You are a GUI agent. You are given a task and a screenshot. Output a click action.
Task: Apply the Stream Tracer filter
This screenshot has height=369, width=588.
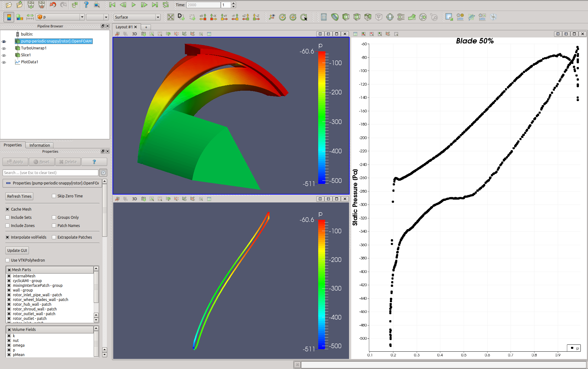(401, 17)
